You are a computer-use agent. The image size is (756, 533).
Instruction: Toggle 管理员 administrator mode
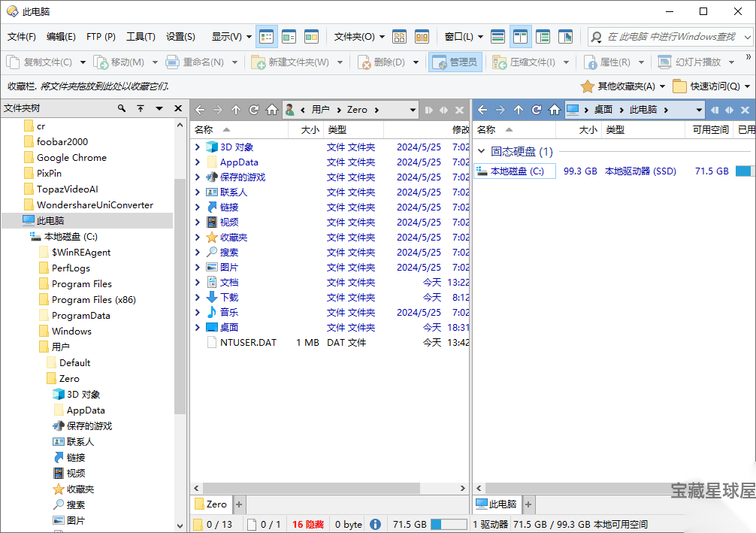point(455,62)
